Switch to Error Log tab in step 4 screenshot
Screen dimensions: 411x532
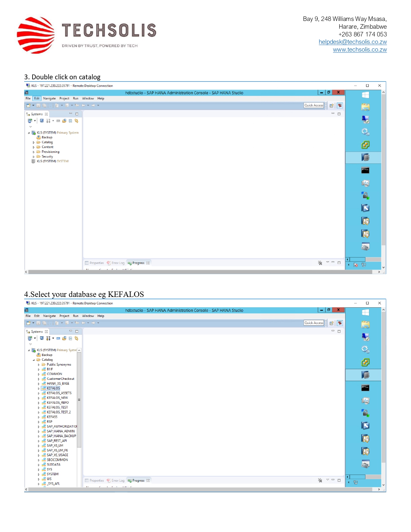click(116, 481)
